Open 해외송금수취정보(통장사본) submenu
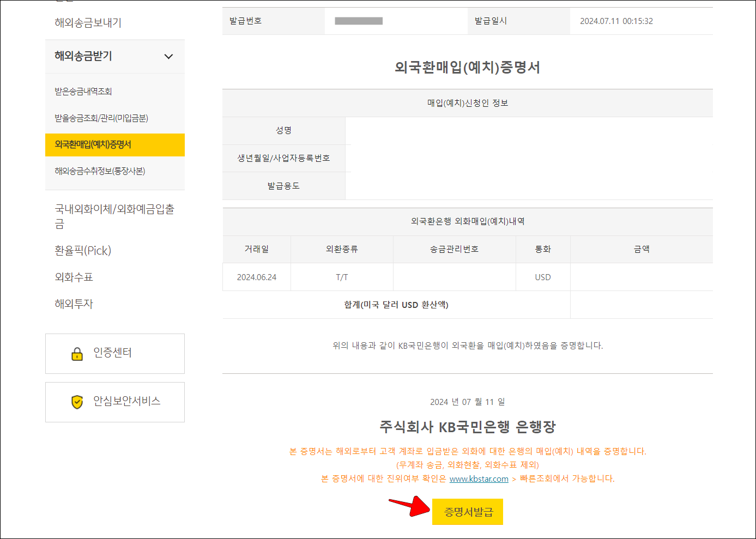Image resolution: width=756 pixels, height=539 pixels. (x=100, y=171)
